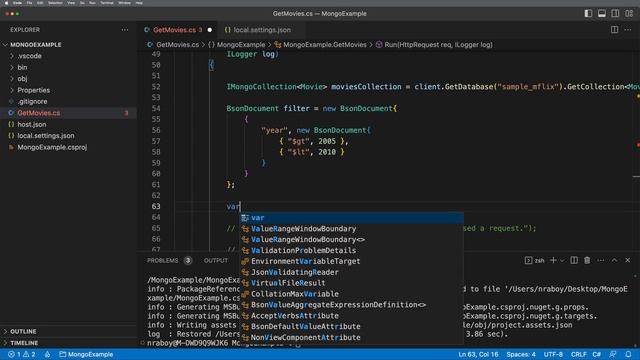Viewport: 640px width, 360px height.
Task: Expand the Properties folder
Action: pos(33,90)
